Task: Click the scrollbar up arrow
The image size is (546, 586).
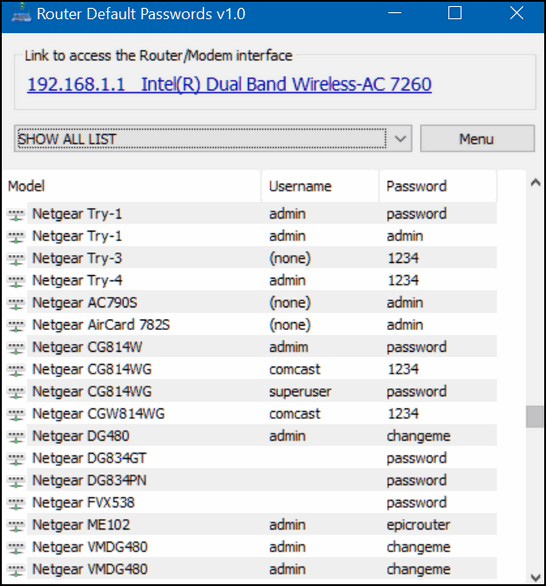Action: pyautogui.click(x=536, y=182)
